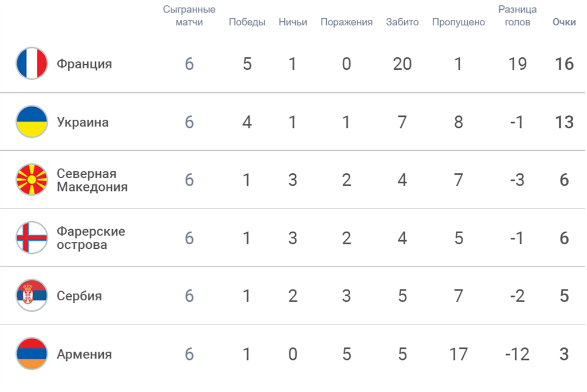587x392 pixels.
Task: Click the Faroe Islands flag icon
Action: tap(32, 238)
